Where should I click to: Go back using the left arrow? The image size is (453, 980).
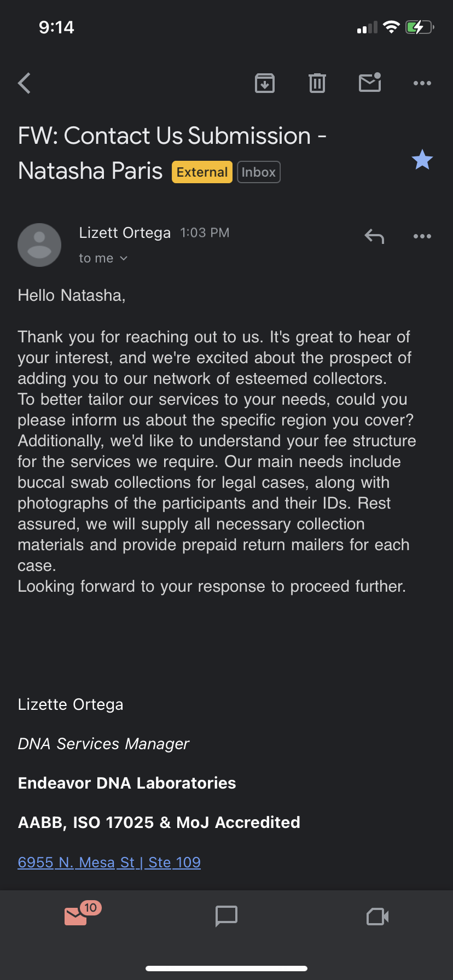[x=25, y=84]
